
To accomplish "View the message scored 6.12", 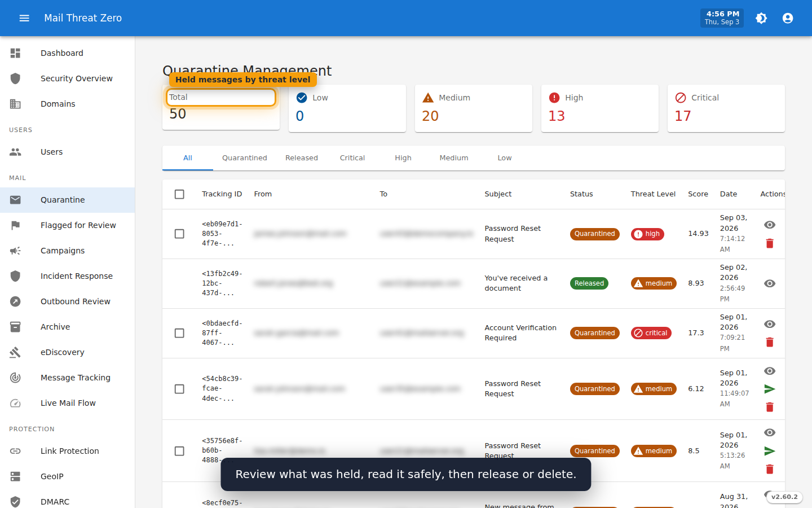I will pyautogui.click(x=770, y=371).
